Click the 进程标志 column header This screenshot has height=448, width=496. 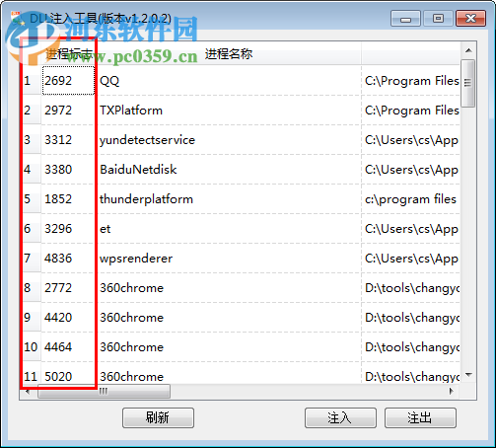click(x=68, y=53)
